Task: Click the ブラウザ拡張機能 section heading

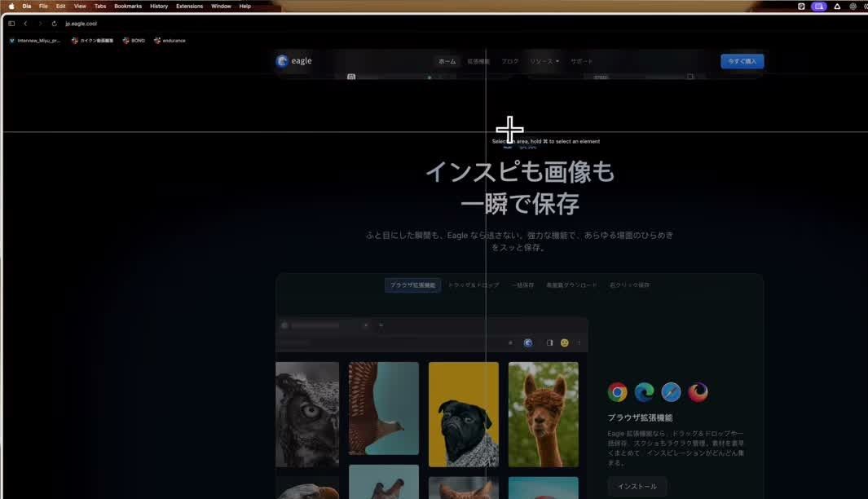Action: point(640,417)
